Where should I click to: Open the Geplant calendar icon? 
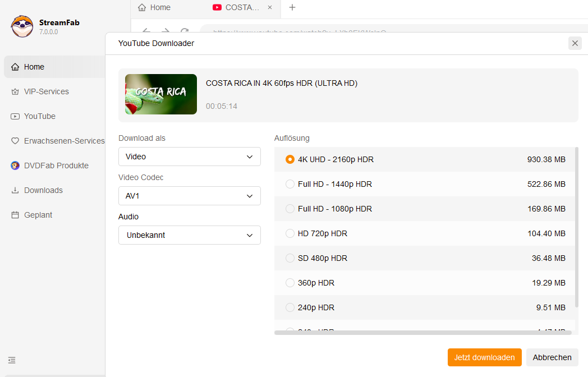click(15, 215)
